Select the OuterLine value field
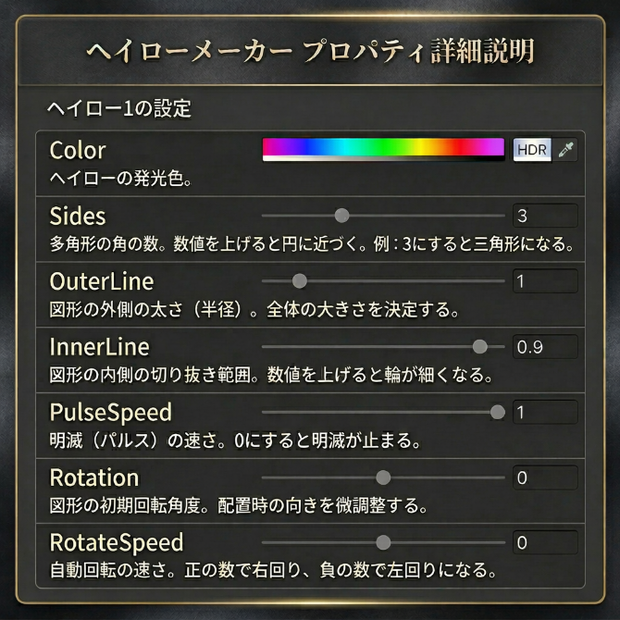This screenshot has height=620, width=620. click(545, 281)
